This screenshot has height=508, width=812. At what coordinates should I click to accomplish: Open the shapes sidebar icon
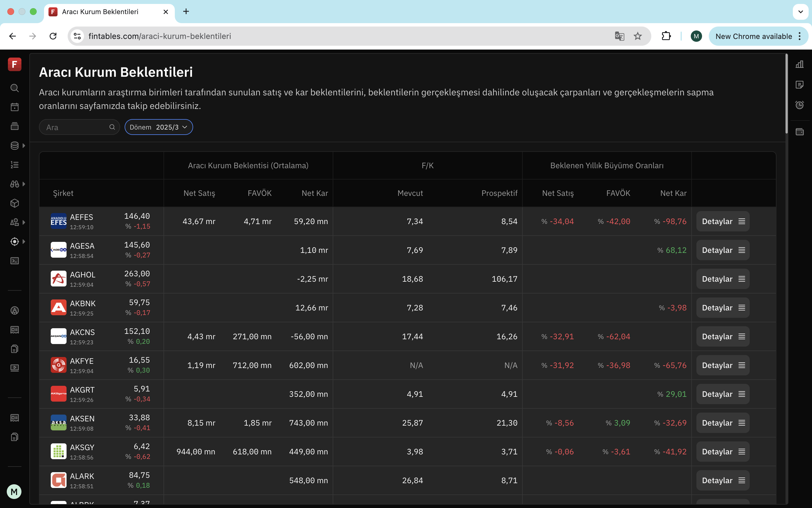pos(14,222)
